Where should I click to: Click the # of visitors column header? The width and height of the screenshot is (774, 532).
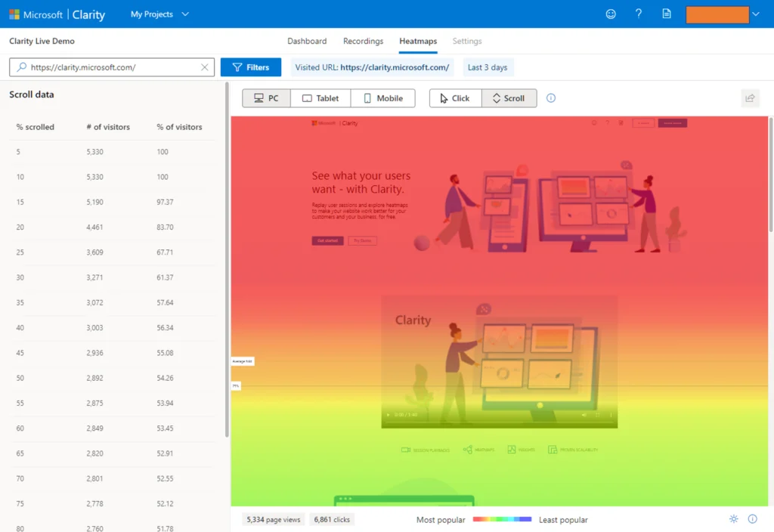[108, 127]
